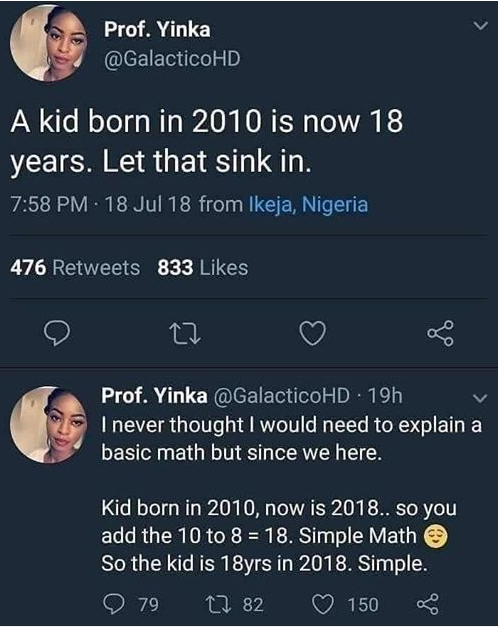Open @GalacticoHD handle in main tweet
The image size is (498, 627).
[172, 58]
